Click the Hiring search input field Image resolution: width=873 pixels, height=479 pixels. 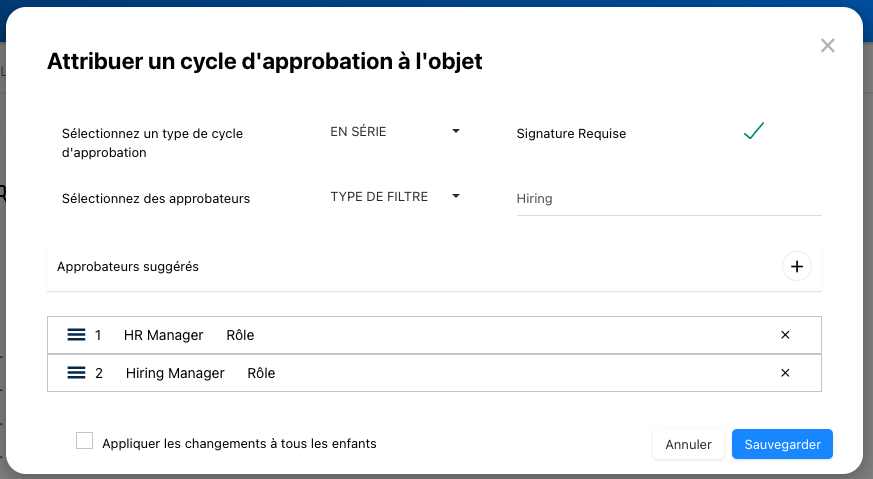pyautogui.click(x=668, y=199)
